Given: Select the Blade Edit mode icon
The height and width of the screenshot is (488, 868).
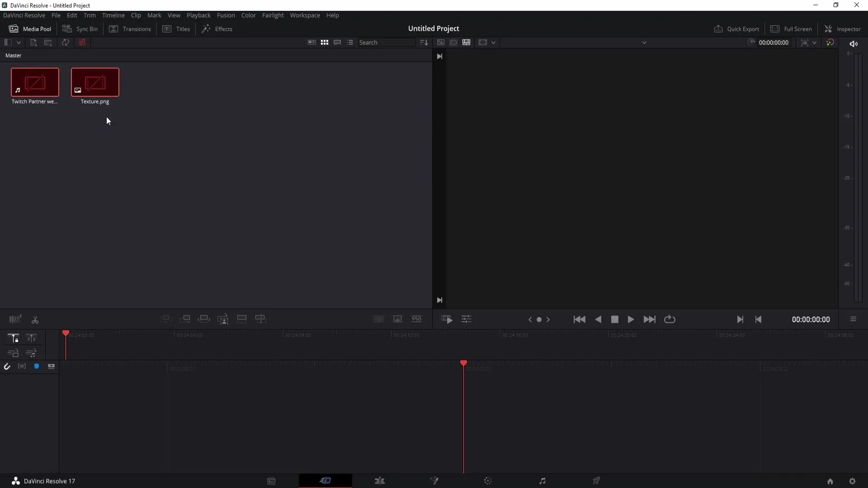Looking at the screenshot, I should point(34,319).
